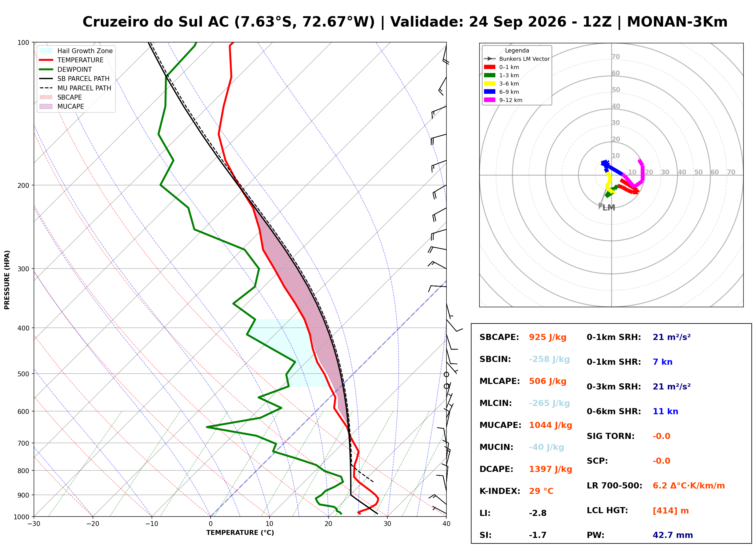Click the magenta 9–12 km legend swatch
This screenshot has width=756, height=559.
[x=490, y=100]
